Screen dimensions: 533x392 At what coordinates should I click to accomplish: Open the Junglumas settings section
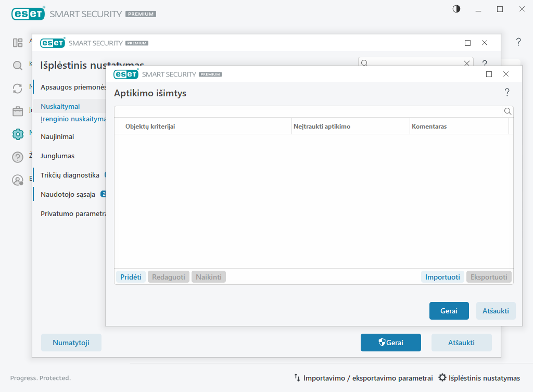tap(57, 156)
